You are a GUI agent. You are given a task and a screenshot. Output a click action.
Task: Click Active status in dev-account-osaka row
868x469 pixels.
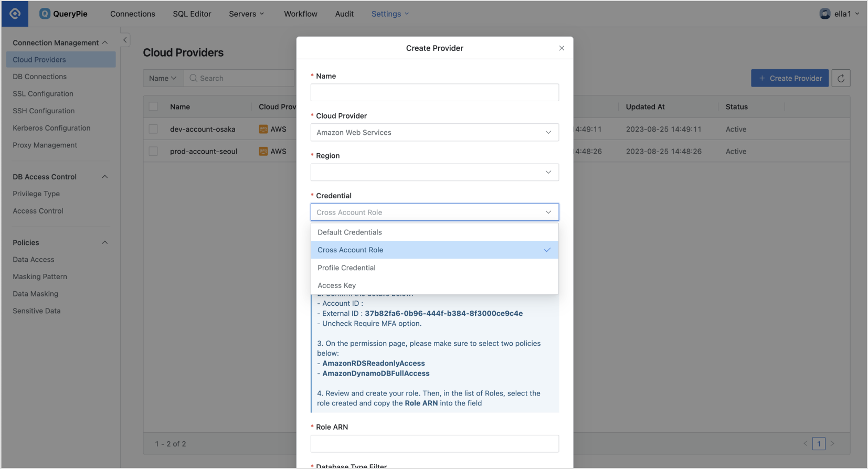736,129
